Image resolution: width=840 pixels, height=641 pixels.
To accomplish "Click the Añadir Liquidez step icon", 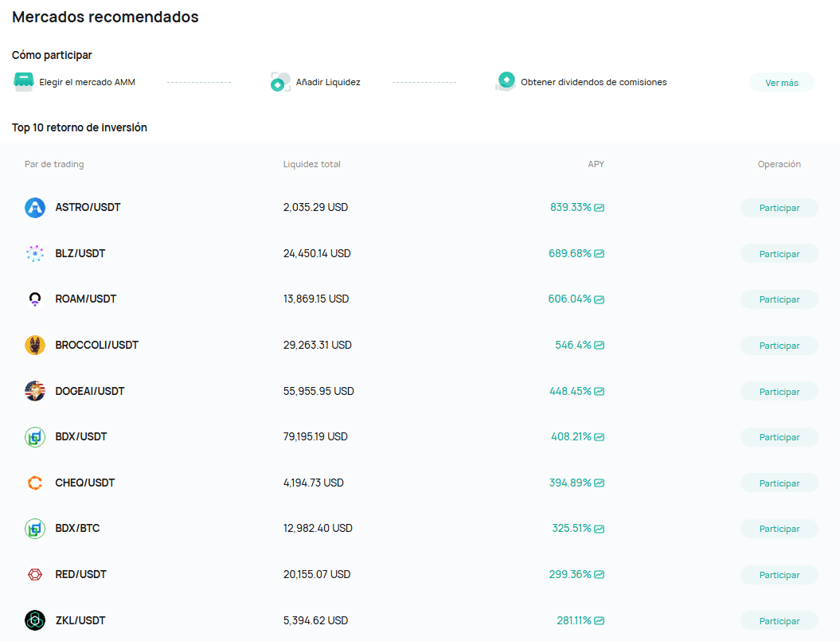I will click(x=280, y=82).
